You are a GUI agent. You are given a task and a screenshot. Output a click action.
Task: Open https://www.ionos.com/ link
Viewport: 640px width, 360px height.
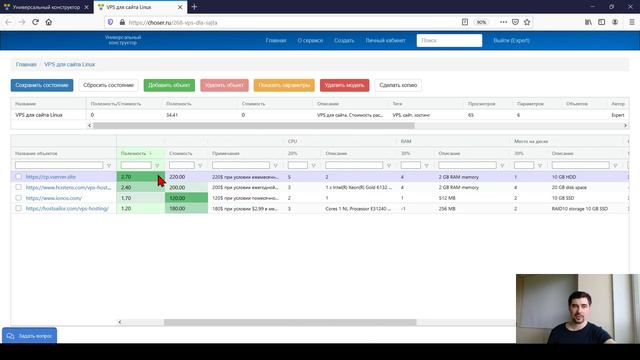tap(53, 198)
